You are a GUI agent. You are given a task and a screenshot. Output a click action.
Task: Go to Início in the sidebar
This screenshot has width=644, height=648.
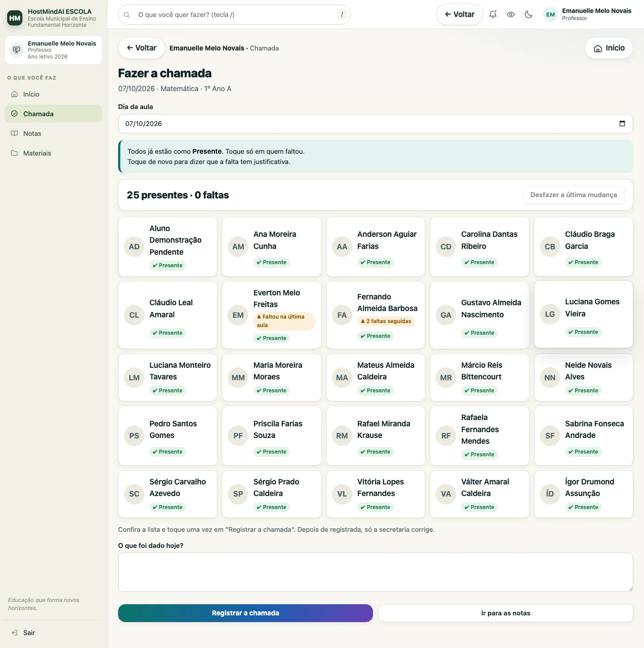(x=53, y=94)
